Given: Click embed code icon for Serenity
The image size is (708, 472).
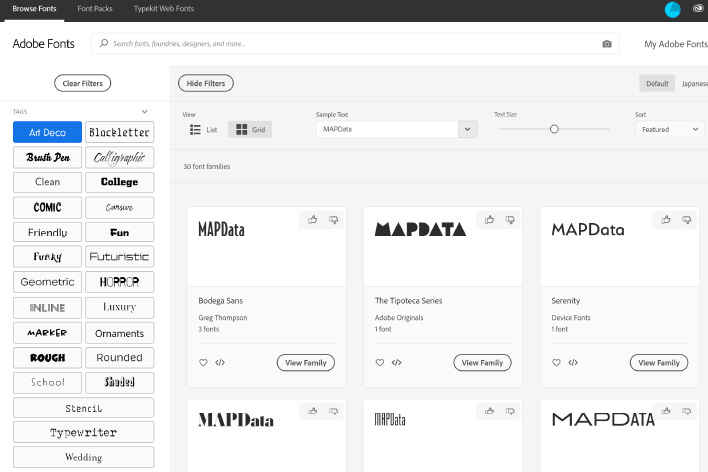Looking at the screenshot, I should 573,362.
